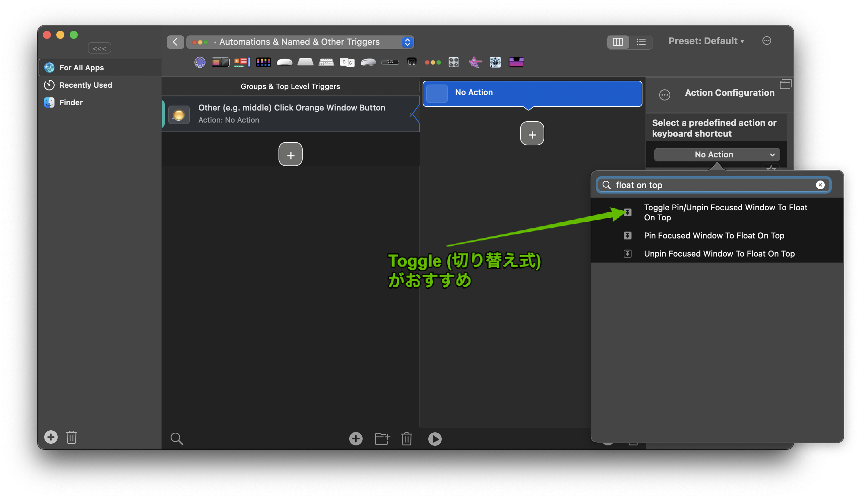Select the Trackpad trigger icon

[x=305, y=62]
